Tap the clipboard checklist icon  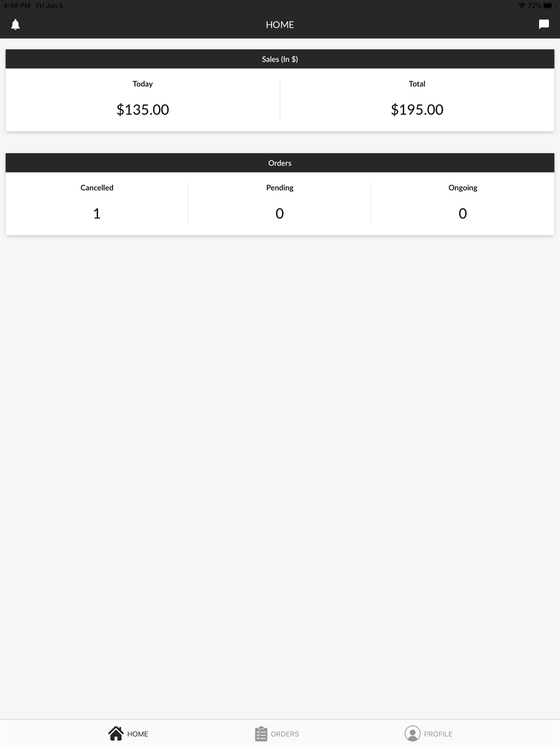261,734
